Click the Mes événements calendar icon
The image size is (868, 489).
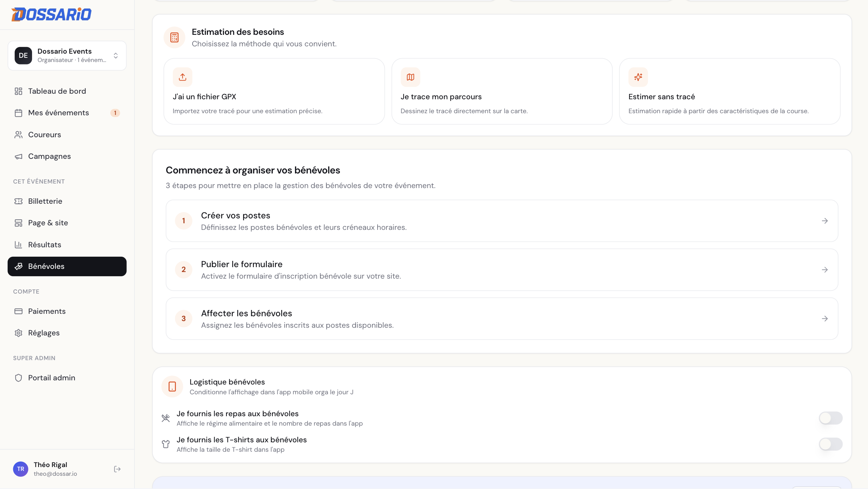tap(18, 113)
